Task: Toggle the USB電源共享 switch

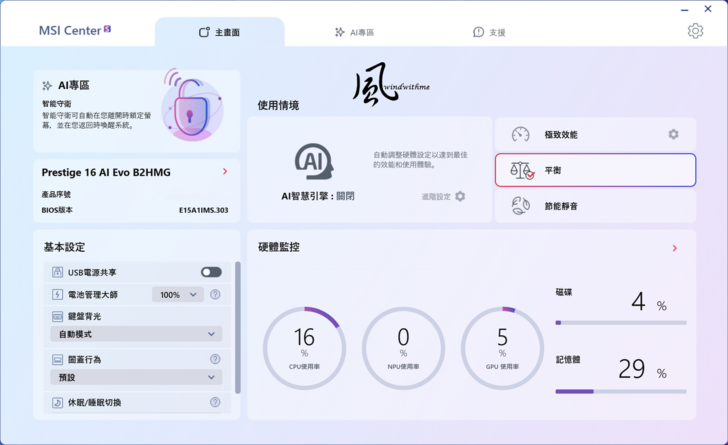Action: (211, 272)
